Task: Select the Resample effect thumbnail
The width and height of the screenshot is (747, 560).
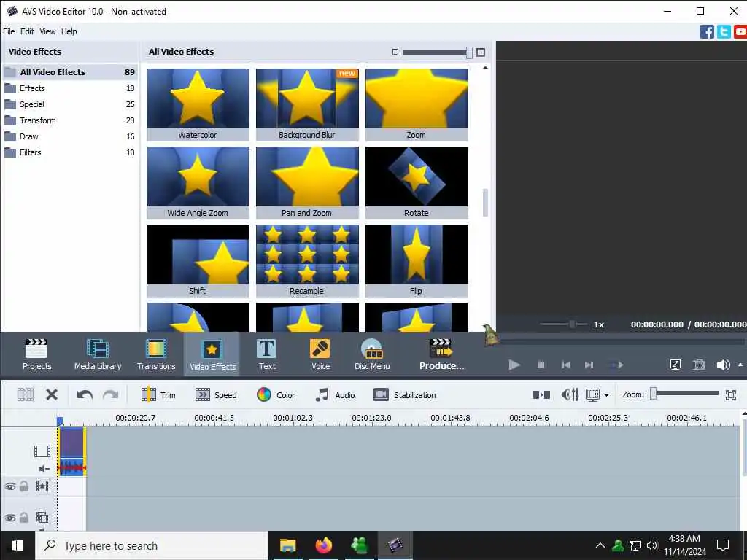Action: (x=307, y=260)
